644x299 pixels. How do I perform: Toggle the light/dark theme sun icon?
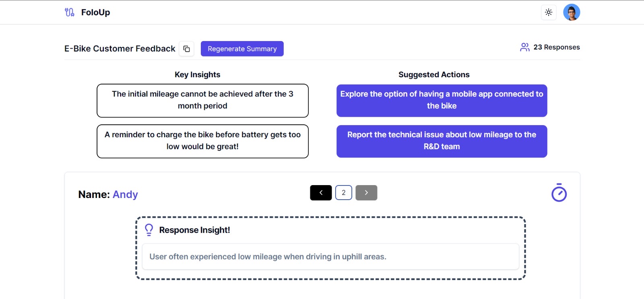coord(549,12)
